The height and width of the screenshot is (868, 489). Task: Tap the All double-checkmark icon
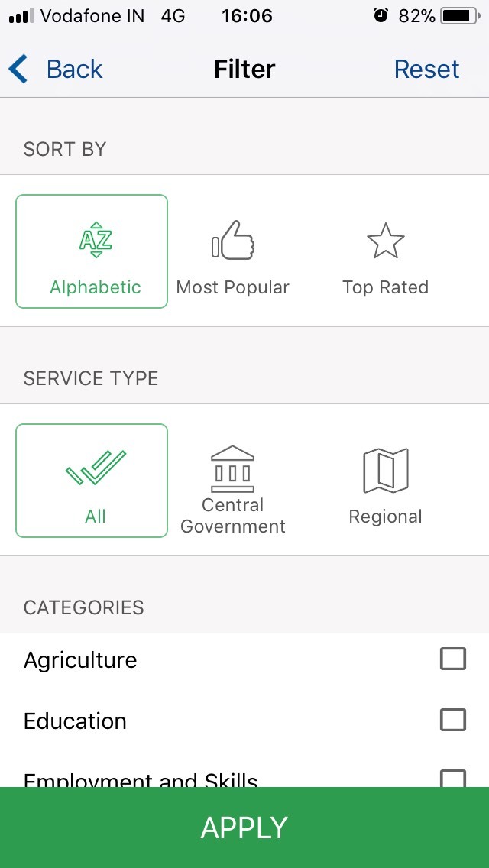[96, 467]
